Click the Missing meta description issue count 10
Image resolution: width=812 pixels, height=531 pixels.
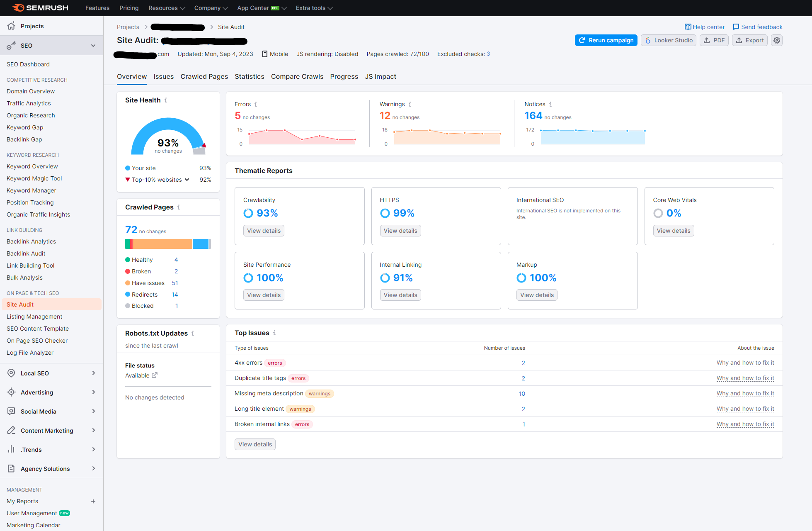point(521,394)
